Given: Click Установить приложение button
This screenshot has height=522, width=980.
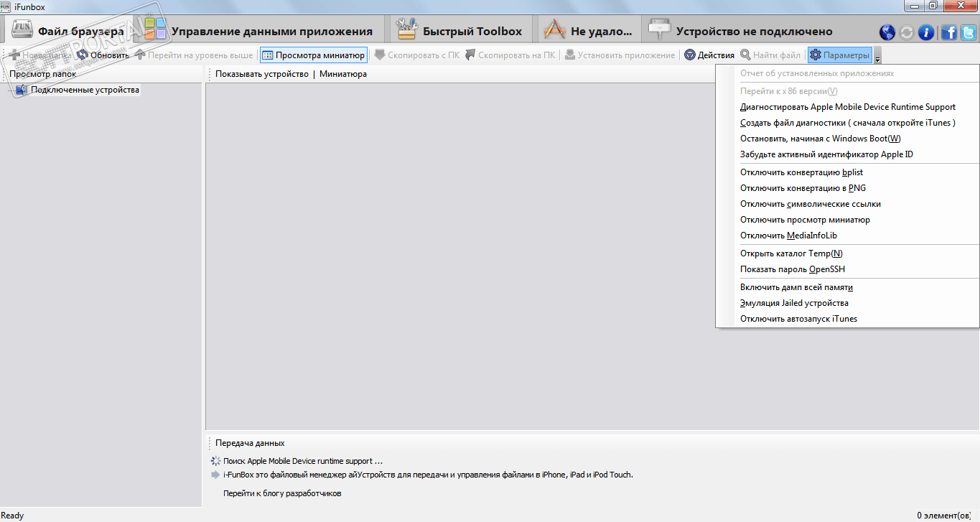Looking at the screenshot, I should 620,55.
